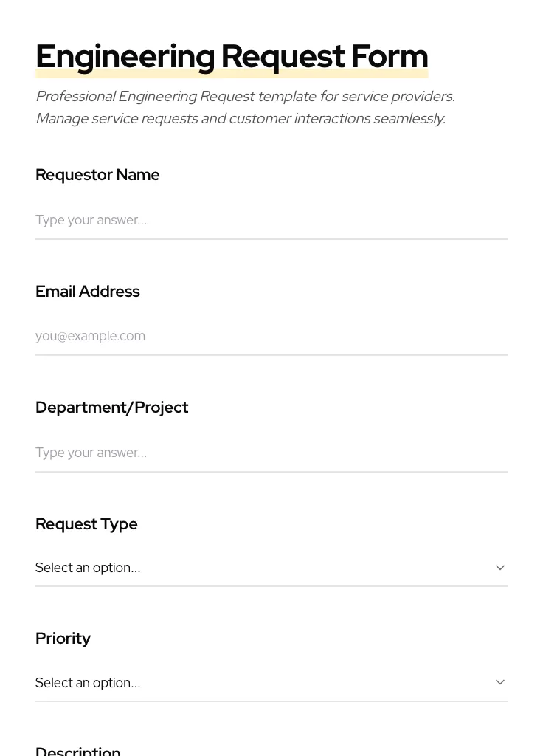Viewport: 543px width, 756px height.
Task: Expand the Priority select box
Action: 271,682
